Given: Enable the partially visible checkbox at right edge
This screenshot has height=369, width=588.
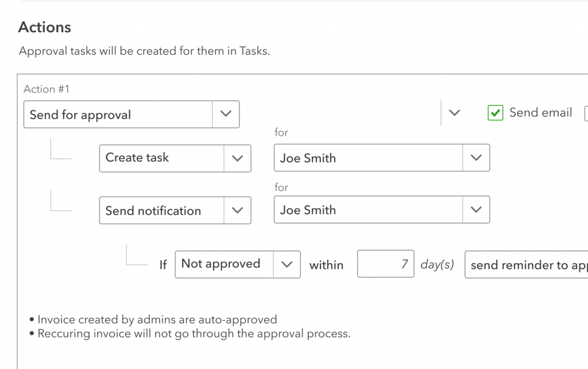Looking at the screenshot, I should click(x=585, y=112).
